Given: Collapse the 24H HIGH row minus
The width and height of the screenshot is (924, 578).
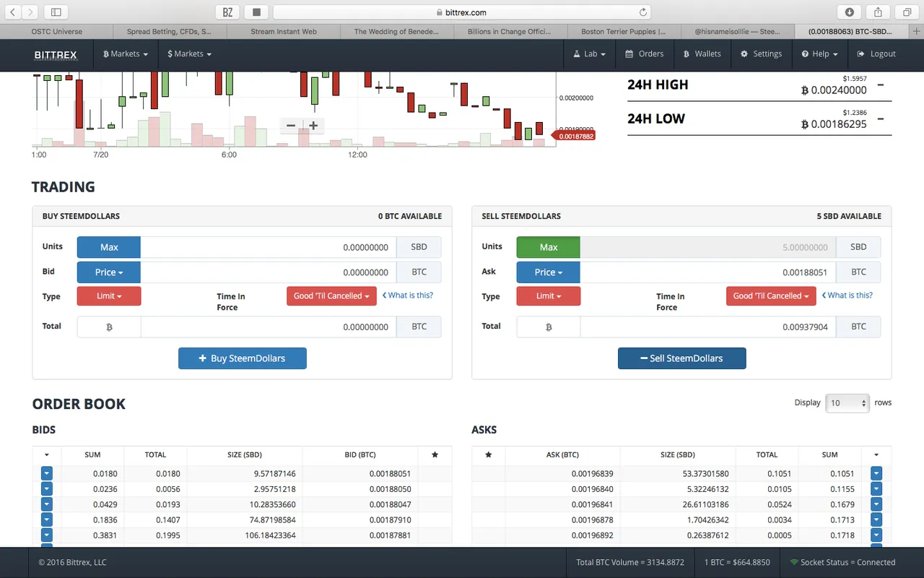Looking at the screenshot, I should coord(881,85).
